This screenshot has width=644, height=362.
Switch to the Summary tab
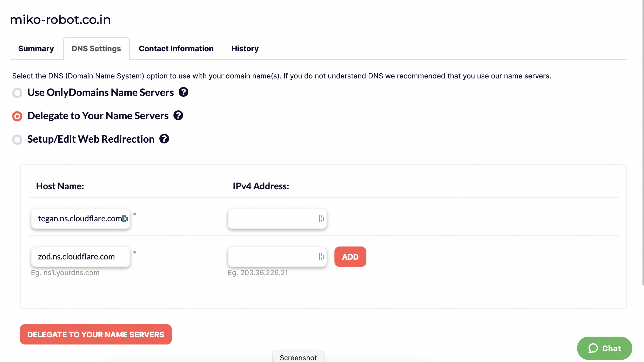36,48
